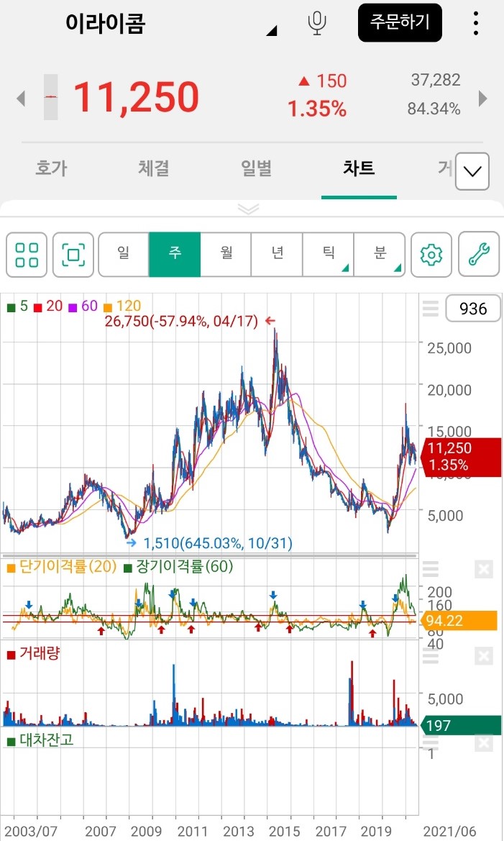504x841 pixels.
Task: Tap the microphone voice search icon
Action: [317, 23]
